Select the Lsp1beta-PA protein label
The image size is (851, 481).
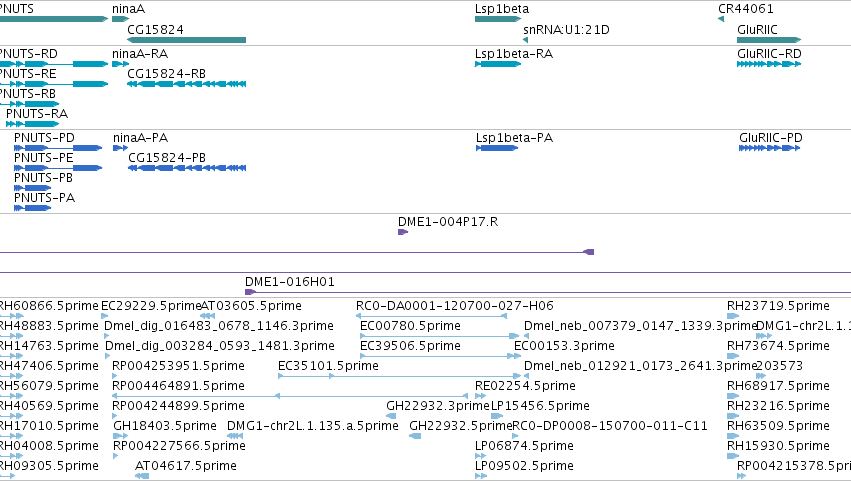point(515,138)
